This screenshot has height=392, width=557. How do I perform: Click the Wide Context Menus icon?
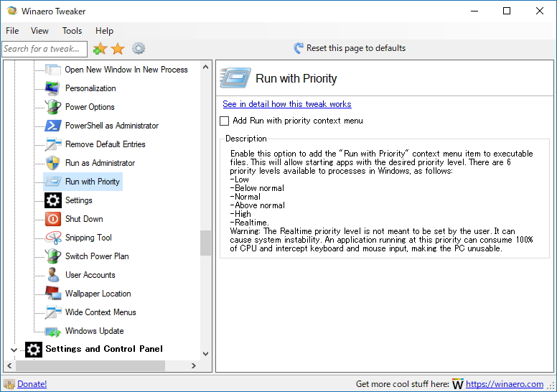(x=53, y=312)
